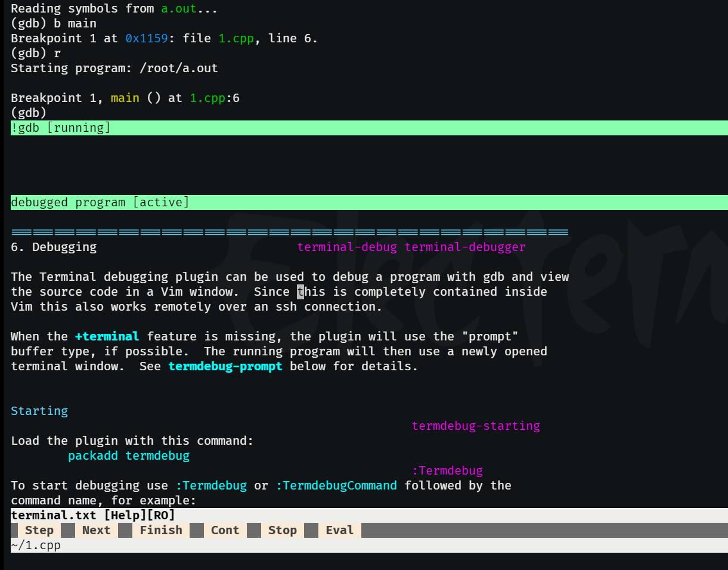Click the cursor-highlighted 't' in 'this'
The height and width of the screenshot is (570, 728).
tap(301, 292)
